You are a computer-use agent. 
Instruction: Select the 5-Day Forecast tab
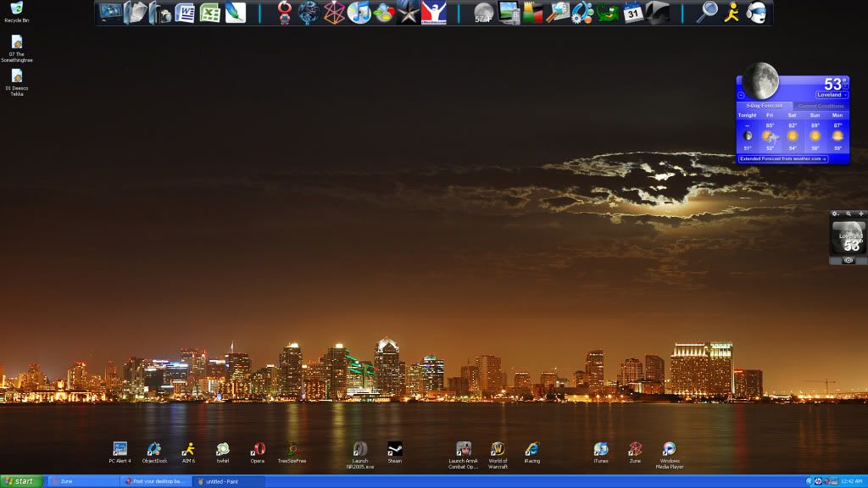(764, 106)
